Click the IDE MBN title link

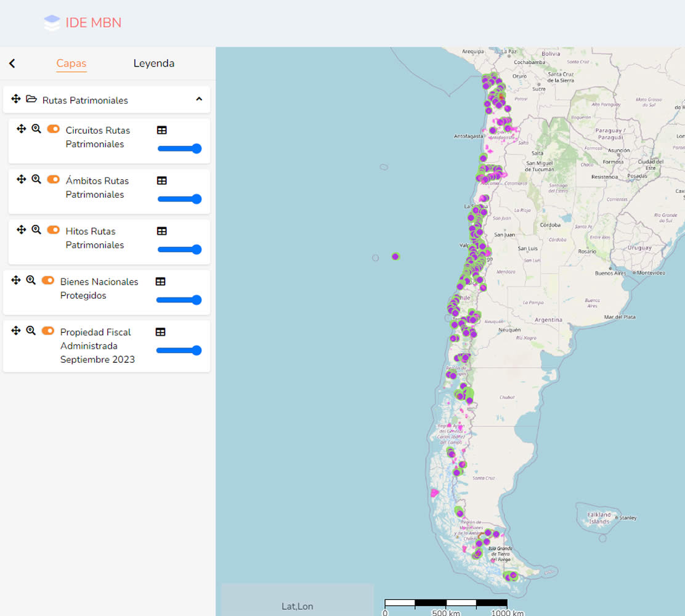(94, 23)
